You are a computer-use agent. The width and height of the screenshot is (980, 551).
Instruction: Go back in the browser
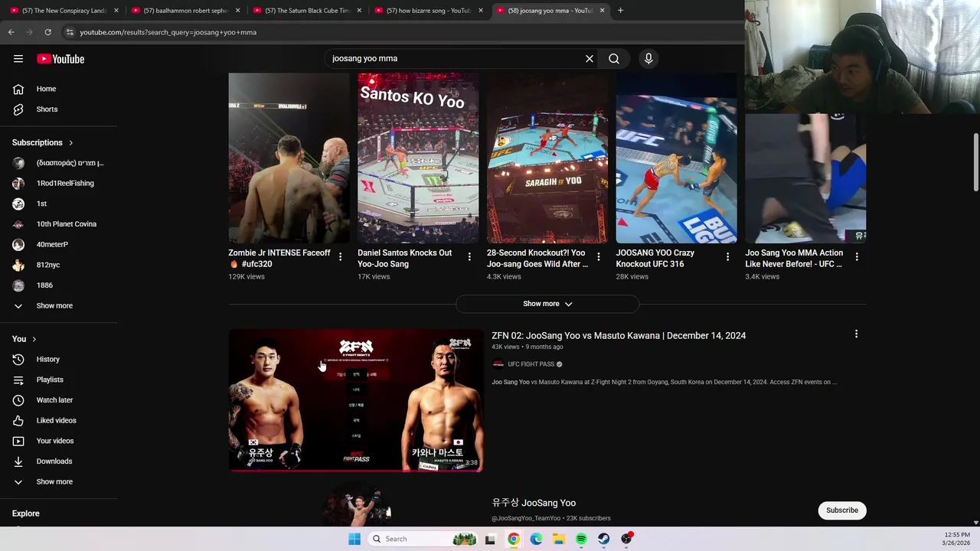11,32
